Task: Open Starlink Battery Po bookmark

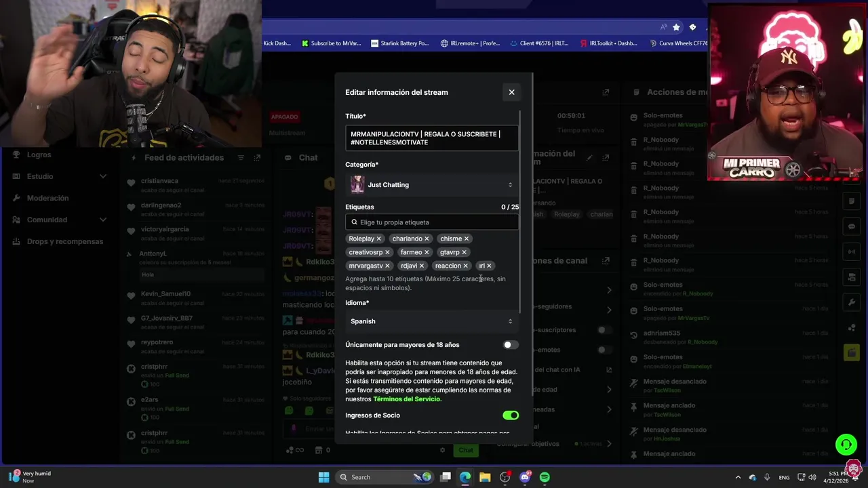Action: tap(399, 43)
